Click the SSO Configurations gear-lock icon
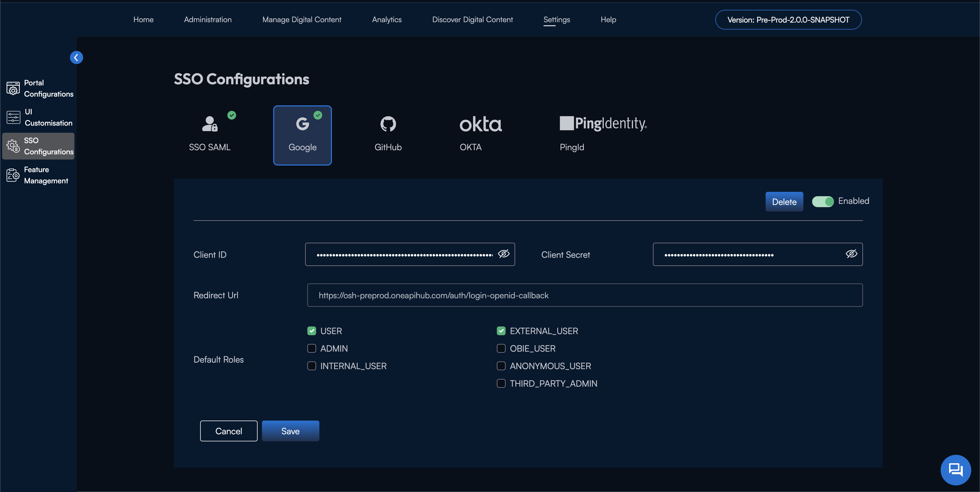Screen dimensions: 980x492 pos(13,146)
